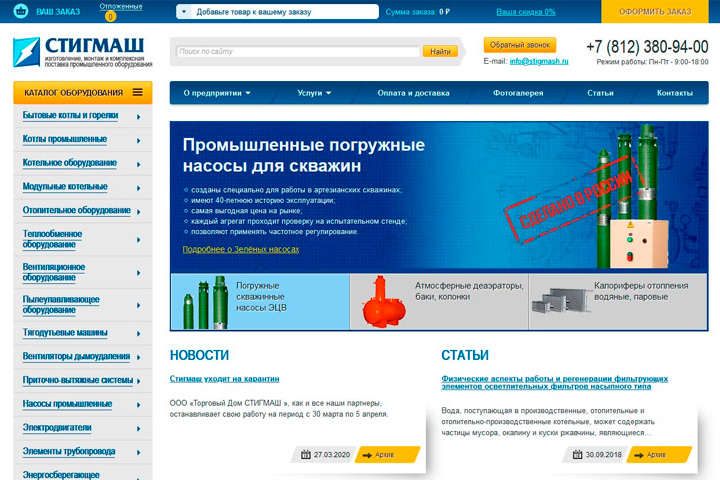Screen dimensions: 720x480
Task: Open article Физические аспекты работы и регенерации
Action: (555, 382)
